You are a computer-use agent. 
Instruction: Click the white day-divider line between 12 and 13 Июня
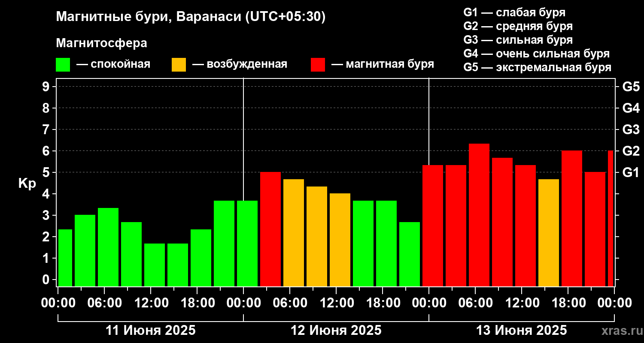[x=429, y=121]
